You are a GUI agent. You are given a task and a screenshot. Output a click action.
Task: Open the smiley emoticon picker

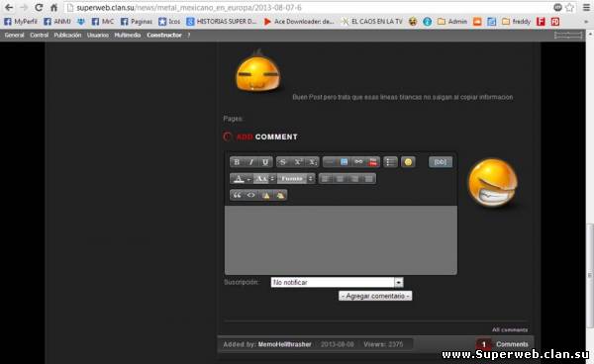(408, 162)
